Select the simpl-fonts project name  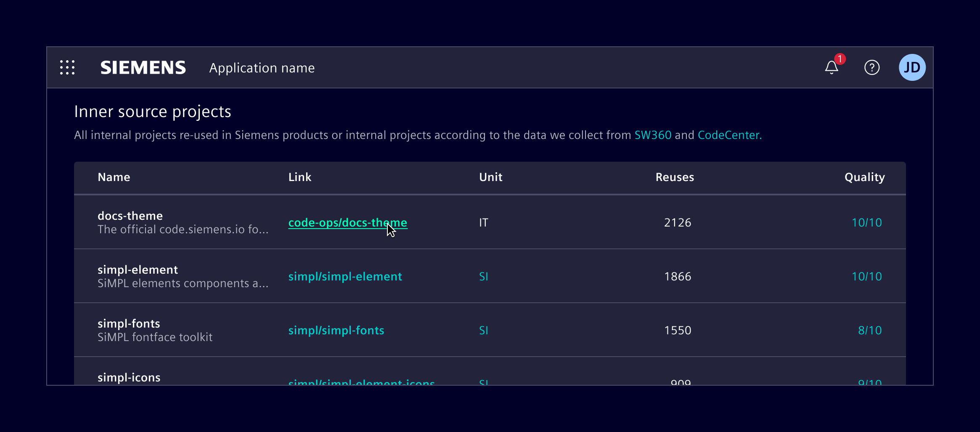coord(129,323)
